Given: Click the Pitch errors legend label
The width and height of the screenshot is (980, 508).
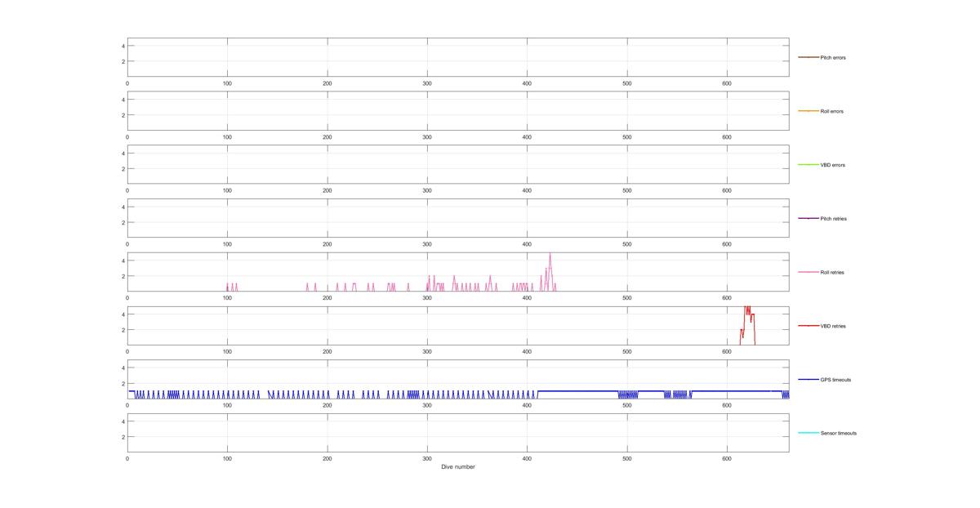Looking at the screenshot, I should pos(833,58).
